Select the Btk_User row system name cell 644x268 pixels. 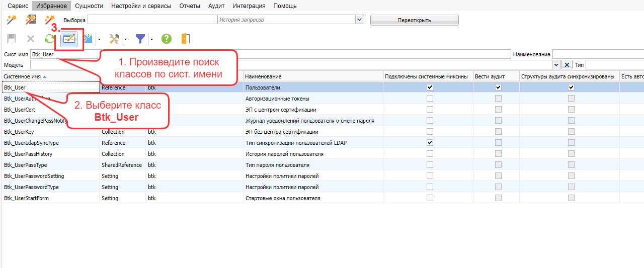click(x=51, y=87)
